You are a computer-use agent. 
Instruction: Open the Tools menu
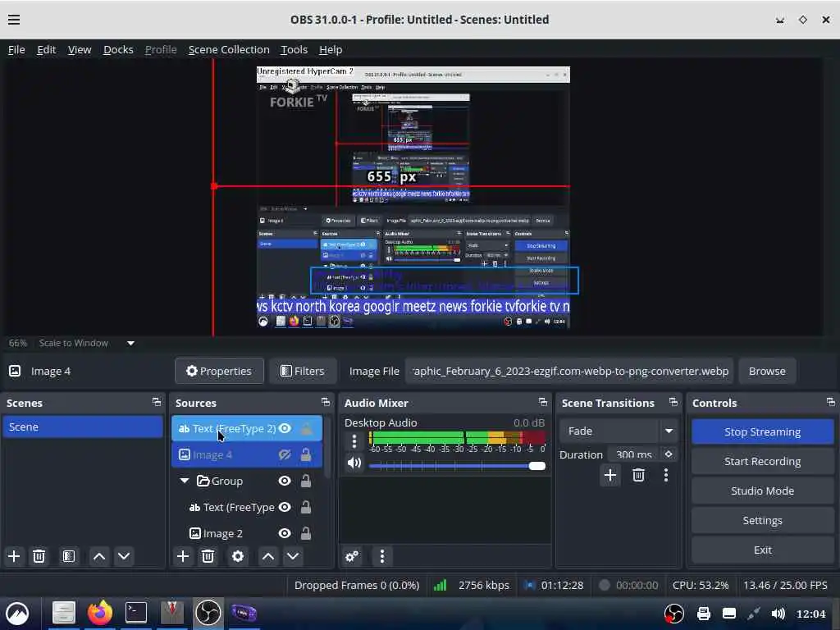click(x=294, y=50)
